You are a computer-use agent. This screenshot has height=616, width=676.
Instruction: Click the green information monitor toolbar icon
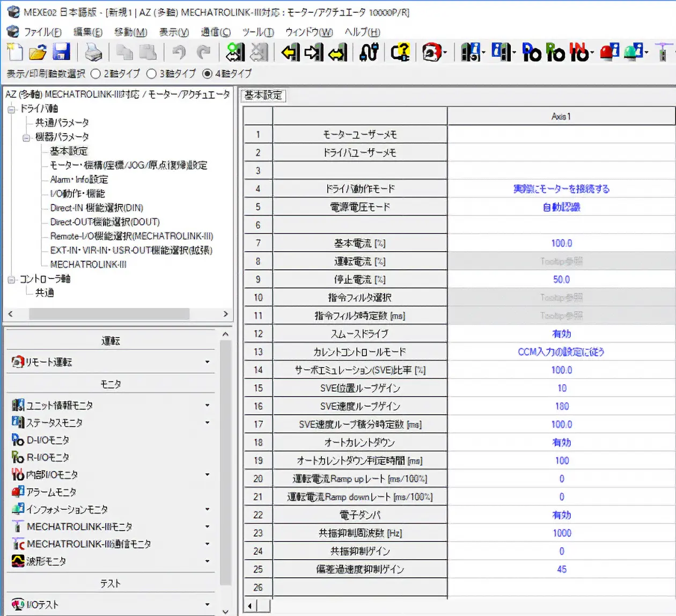[634, 52]
